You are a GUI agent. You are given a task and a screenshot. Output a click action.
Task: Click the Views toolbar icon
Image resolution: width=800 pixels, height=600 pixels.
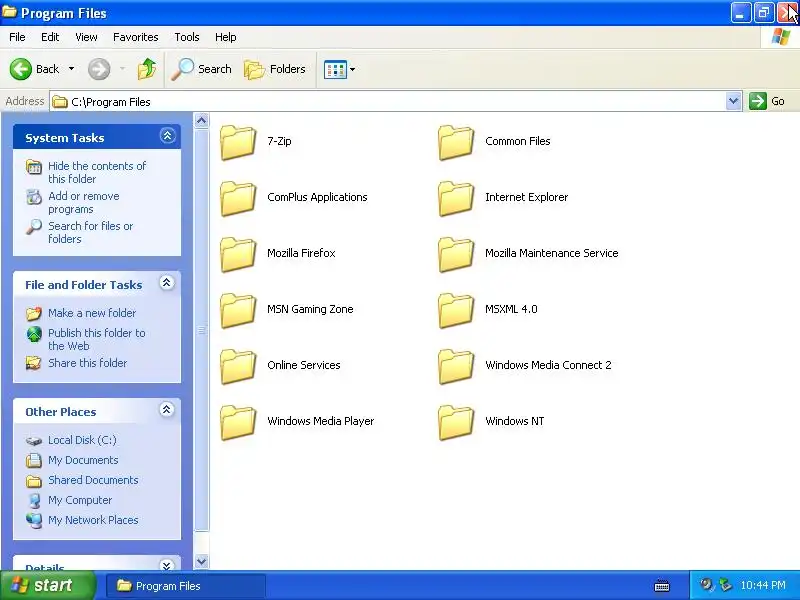click(335, 69)
